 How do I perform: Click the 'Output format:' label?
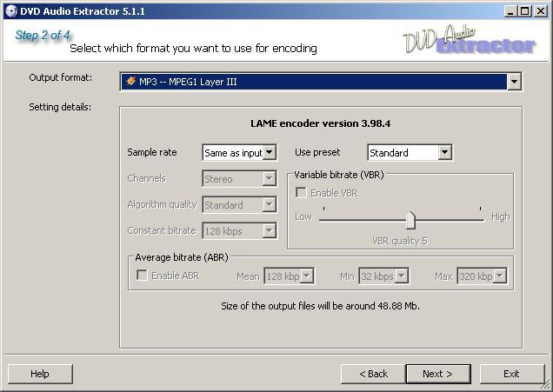61,77
